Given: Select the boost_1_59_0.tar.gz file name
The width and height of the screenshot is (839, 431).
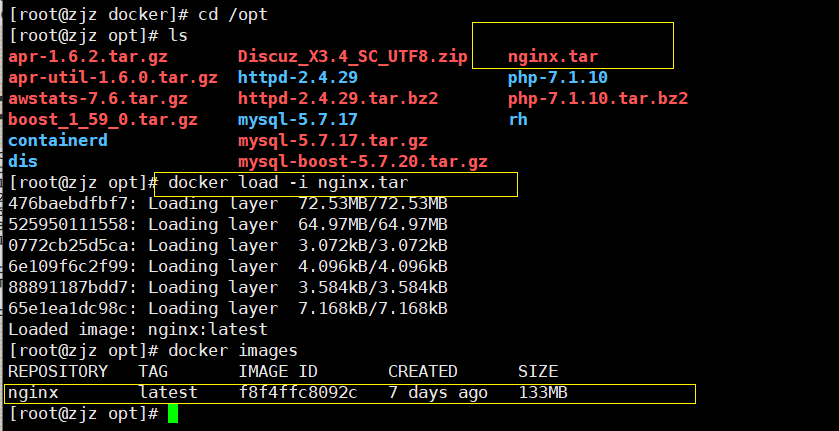Looking at the screenshot, I should pyautogui.click(x=103, y=119).
